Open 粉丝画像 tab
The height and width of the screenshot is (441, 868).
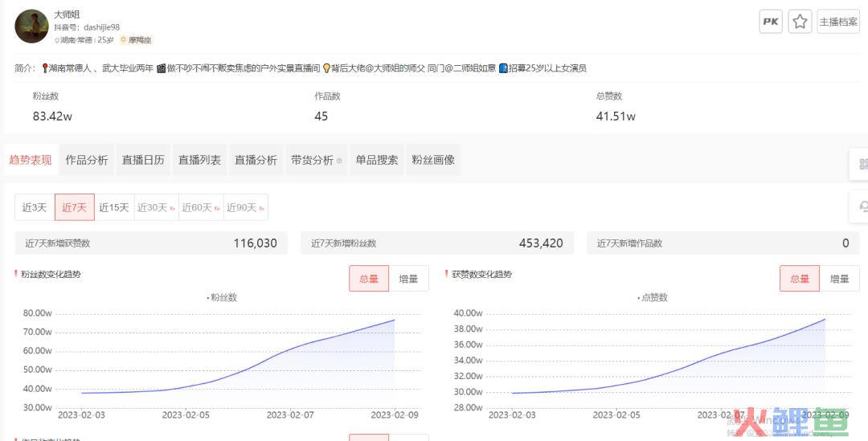click(433, 160)
